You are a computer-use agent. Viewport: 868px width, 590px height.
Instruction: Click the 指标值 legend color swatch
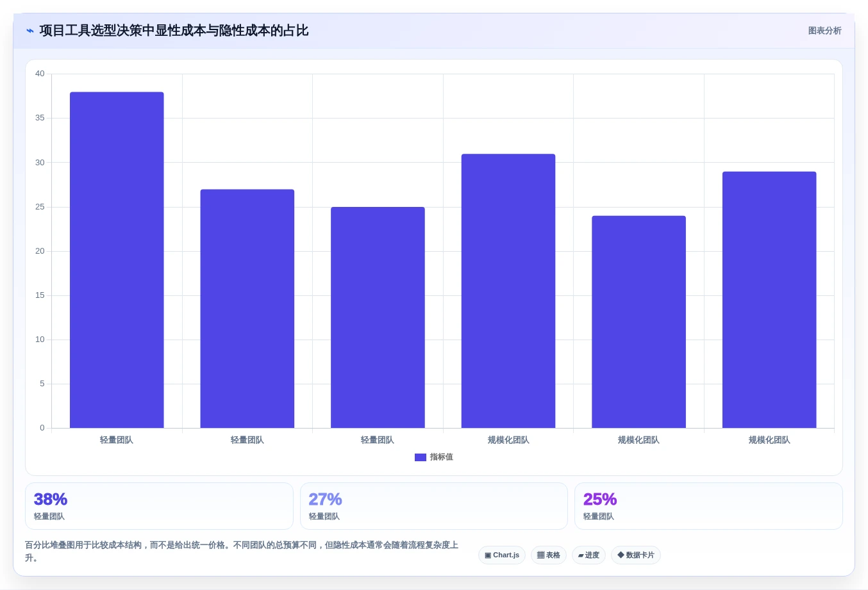[421, 457]
